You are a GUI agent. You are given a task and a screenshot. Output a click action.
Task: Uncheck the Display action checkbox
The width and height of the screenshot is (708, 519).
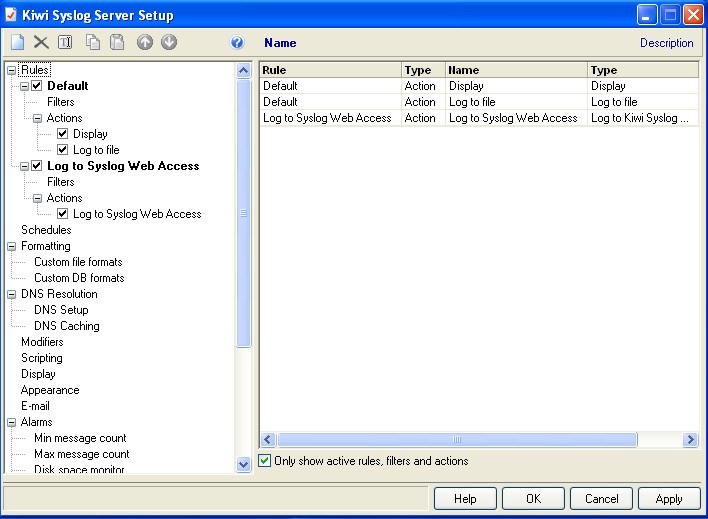[62, 134]
